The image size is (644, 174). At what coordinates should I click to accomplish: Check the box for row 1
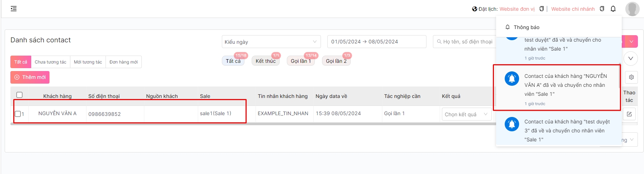click(x=18, y=114)
